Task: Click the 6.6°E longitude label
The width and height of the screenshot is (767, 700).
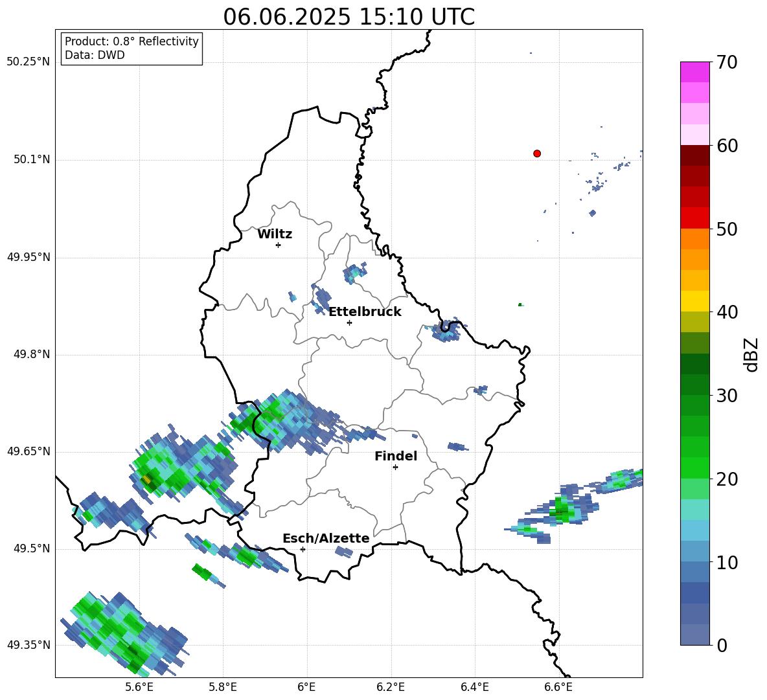Action: pyautogui.click(x=558, y=687)
